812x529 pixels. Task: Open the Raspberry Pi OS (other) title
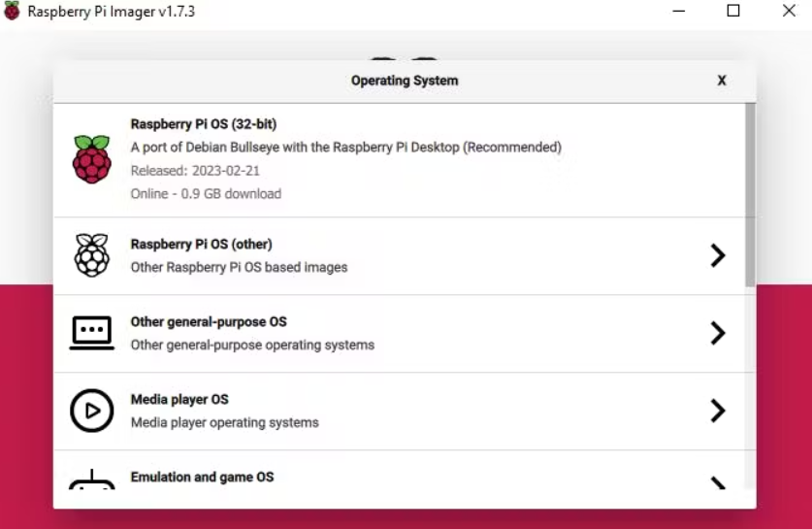click(202, 244)
